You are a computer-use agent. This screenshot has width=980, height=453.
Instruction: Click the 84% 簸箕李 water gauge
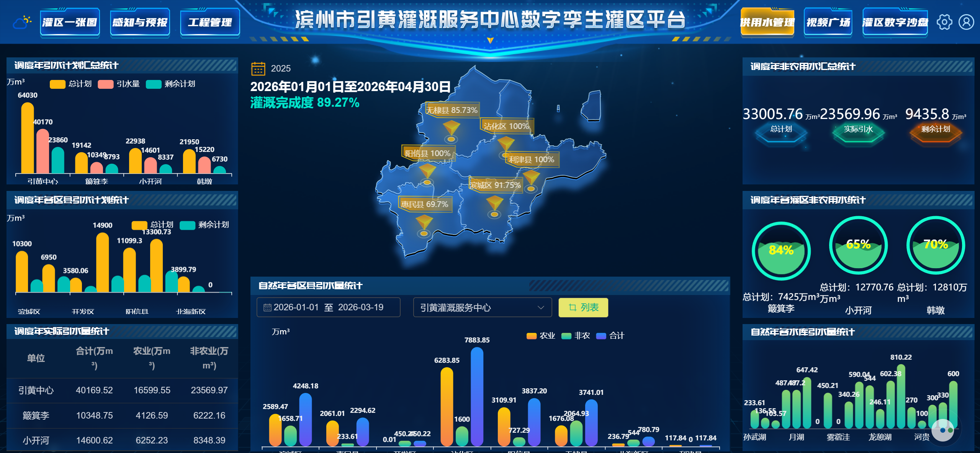point(781,251)
